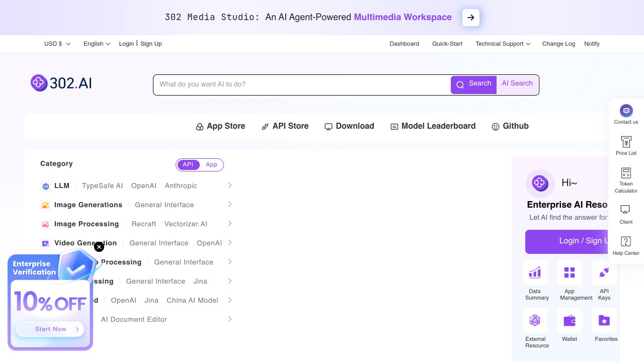Open the Dashboard link
Screen dimensions: 644x362
click(405, 44)
